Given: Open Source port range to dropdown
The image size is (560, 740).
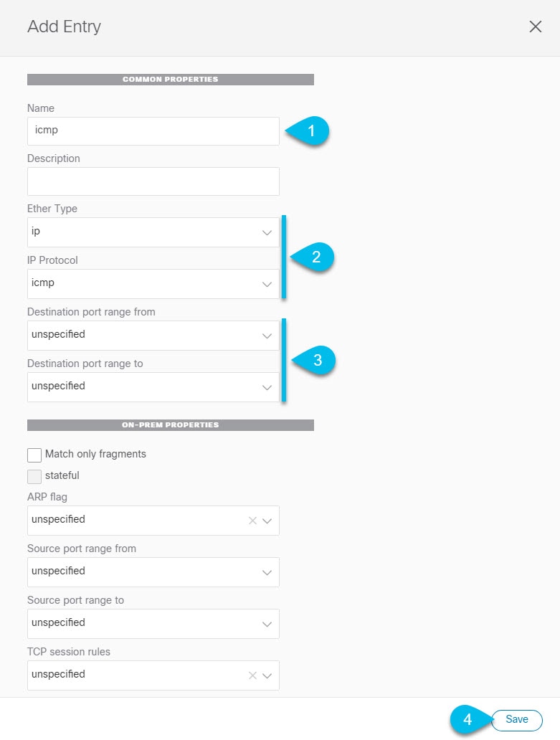Looking at the screenshot, I should 153,624.
